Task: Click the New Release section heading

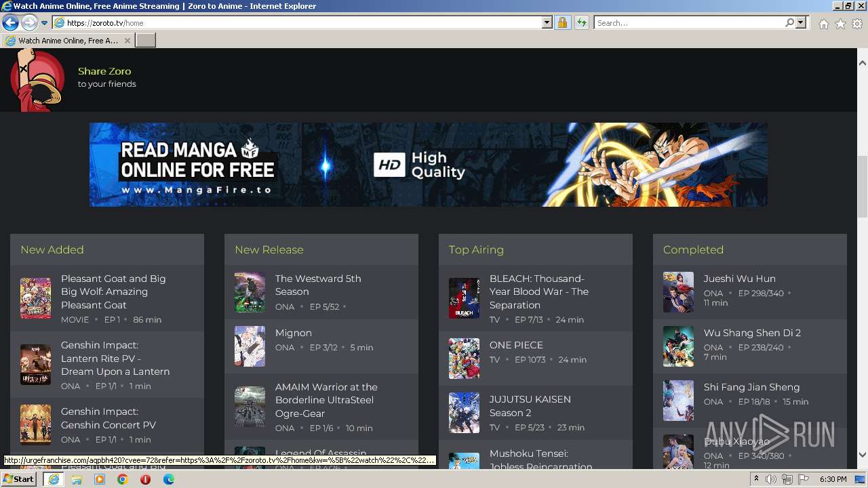Action: pos(269,249)
